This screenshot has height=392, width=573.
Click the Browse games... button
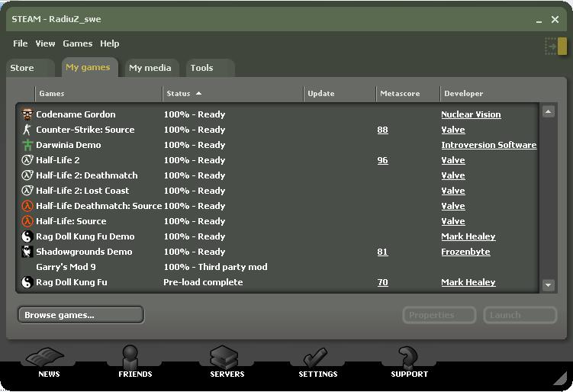[x=81, y=315]
